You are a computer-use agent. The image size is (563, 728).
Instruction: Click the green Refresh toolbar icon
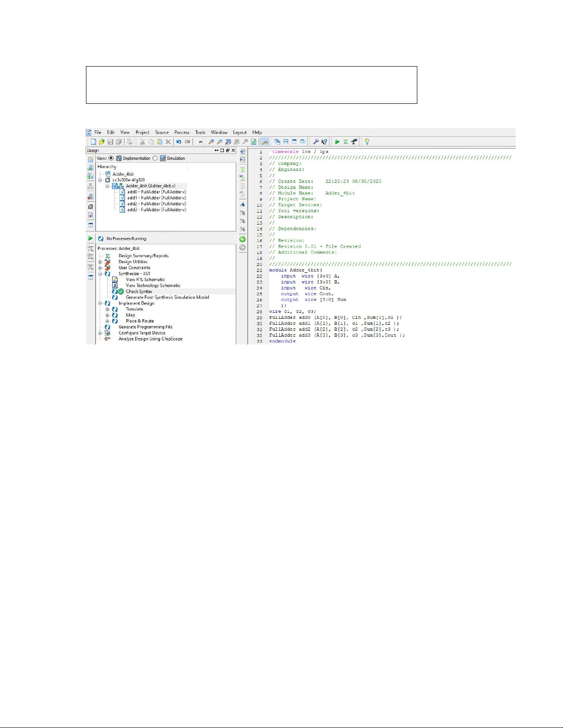[x=254, y=142]
